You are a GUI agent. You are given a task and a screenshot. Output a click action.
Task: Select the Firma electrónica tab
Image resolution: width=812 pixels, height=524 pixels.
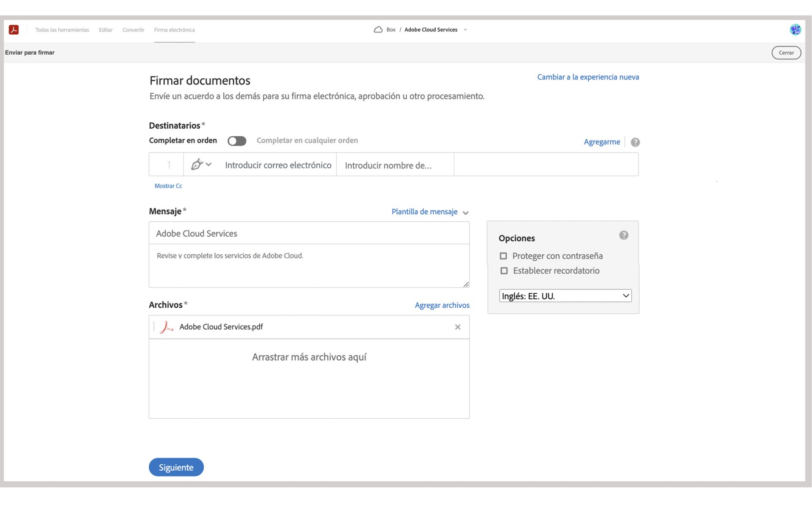click(174, 30)
